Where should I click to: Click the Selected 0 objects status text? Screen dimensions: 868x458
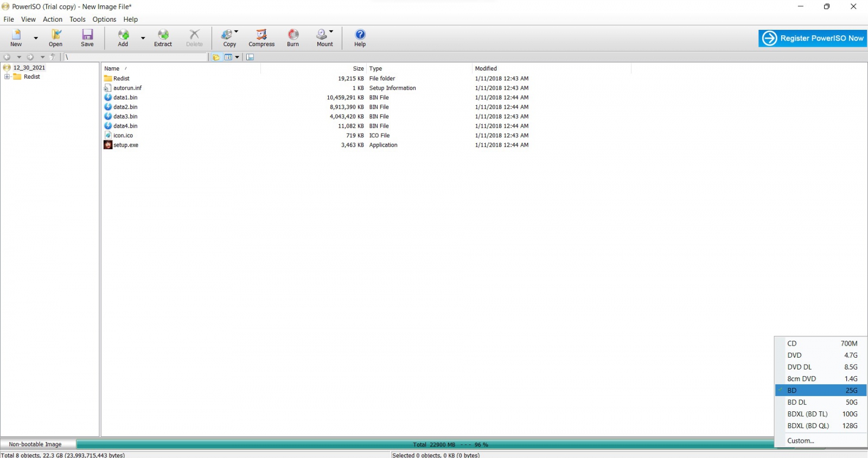point(436,455)
